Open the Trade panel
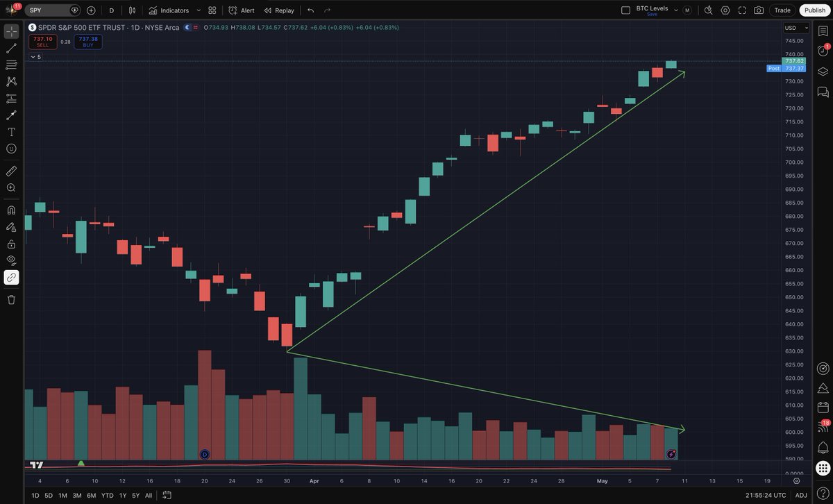Screen dimensions: 833x504 coord(782,10)
